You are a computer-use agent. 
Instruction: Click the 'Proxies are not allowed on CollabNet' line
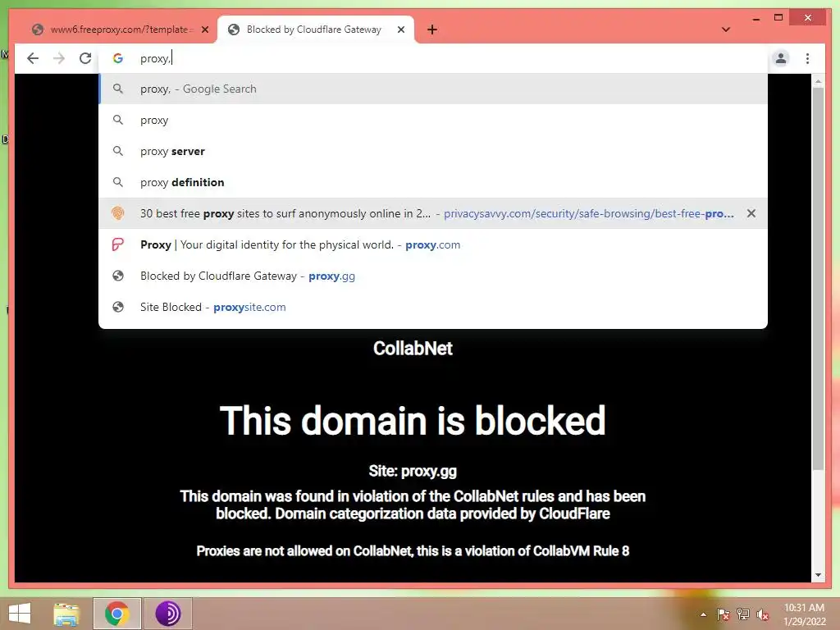click(x=413, y=551)
